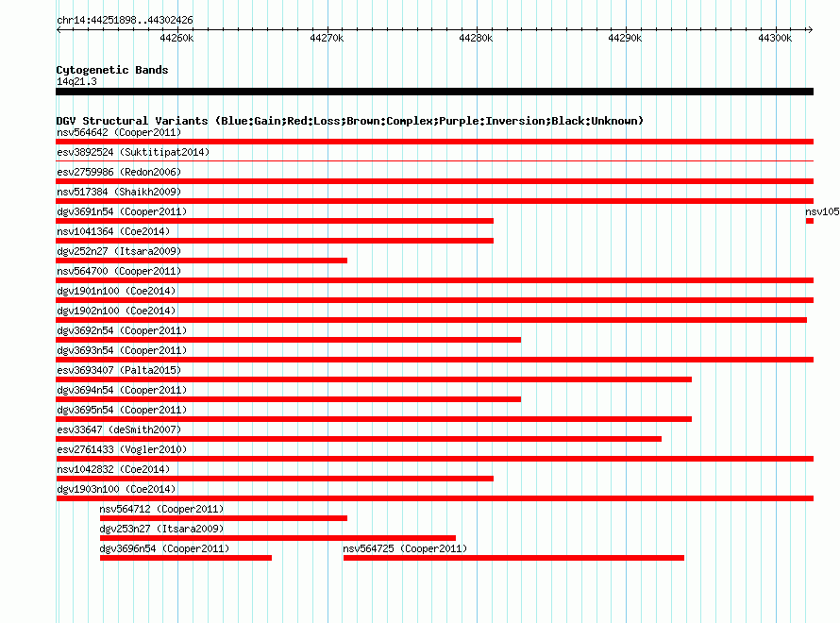Click dgv252n27 (Itsara2009) label
The image size is (840, 623).
(119, 251)
